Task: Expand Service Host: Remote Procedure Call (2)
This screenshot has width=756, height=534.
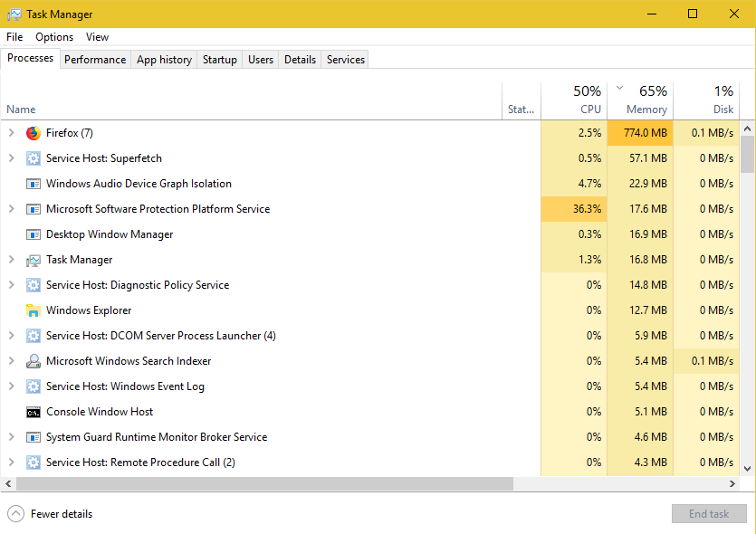Action: (x=12, y=462)
